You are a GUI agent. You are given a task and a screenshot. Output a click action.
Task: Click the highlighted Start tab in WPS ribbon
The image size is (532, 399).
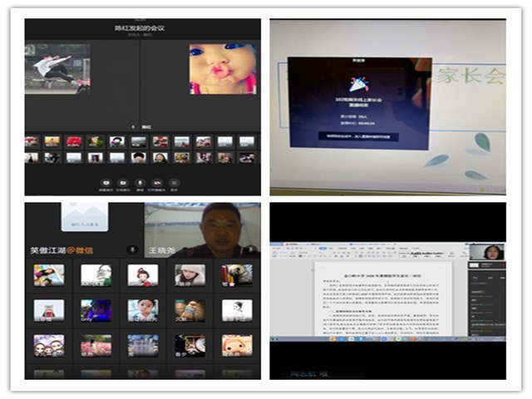click(x=323, y=249)
